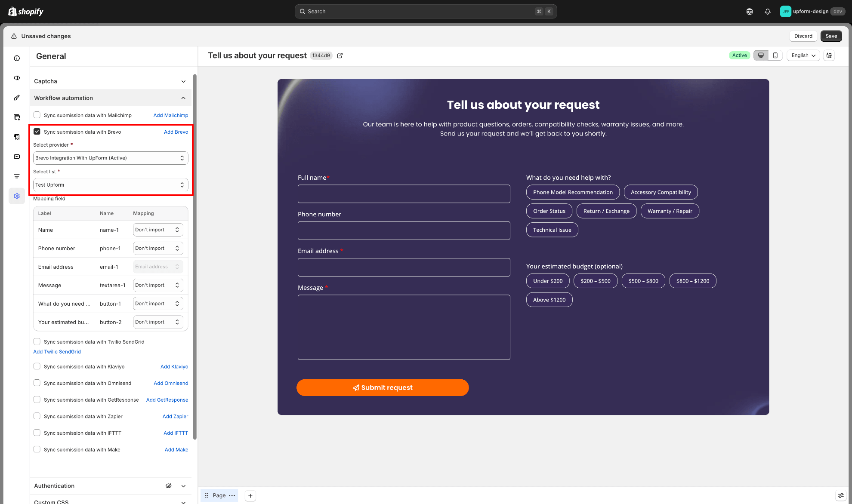Toggle Authentication visibility eye icon
852x504 pixels.
169,486
